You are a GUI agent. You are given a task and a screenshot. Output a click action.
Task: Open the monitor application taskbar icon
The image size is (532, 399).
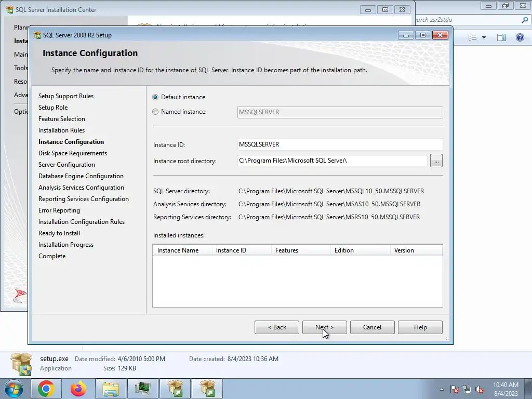tap(143, 389)
